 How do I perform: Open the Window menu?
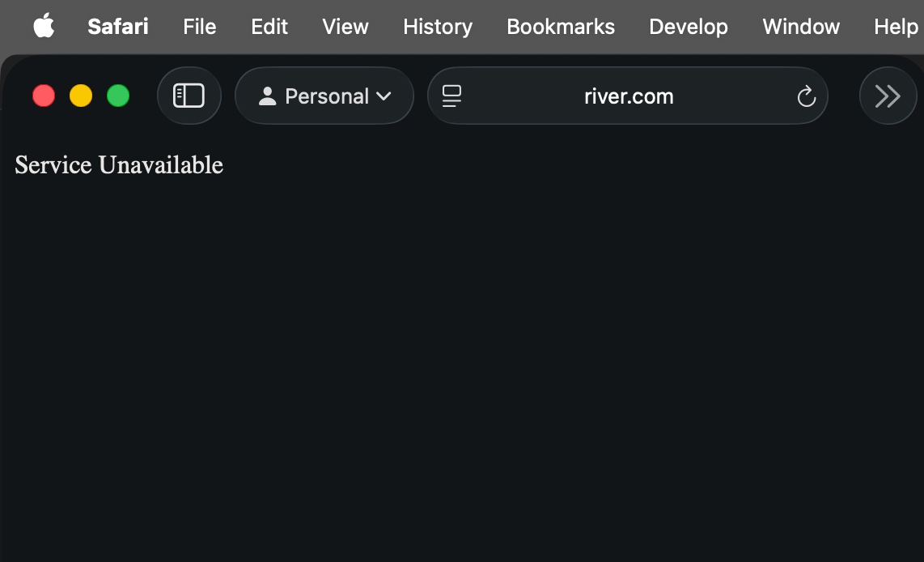[x=801, y=27]
